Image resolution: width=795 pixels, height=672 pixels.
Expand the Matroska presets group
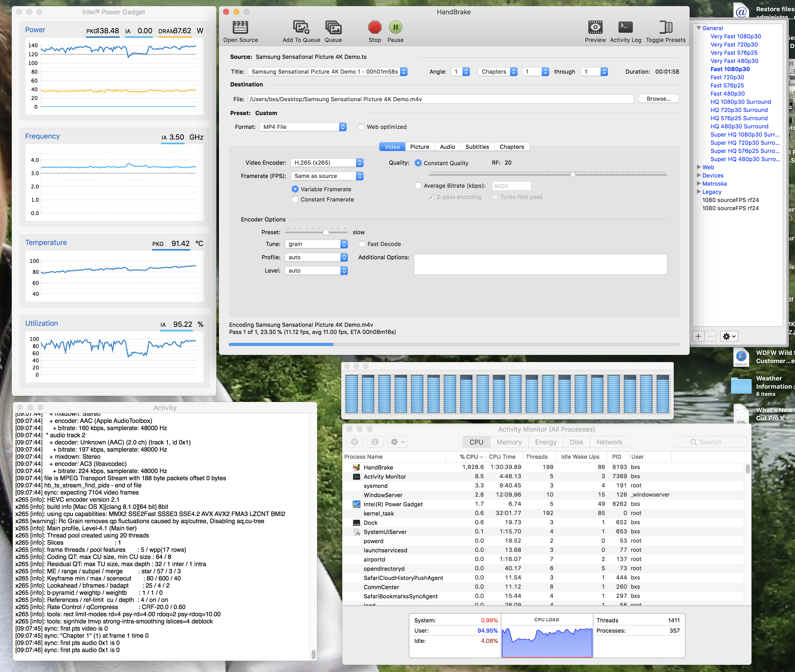(699, 184)
